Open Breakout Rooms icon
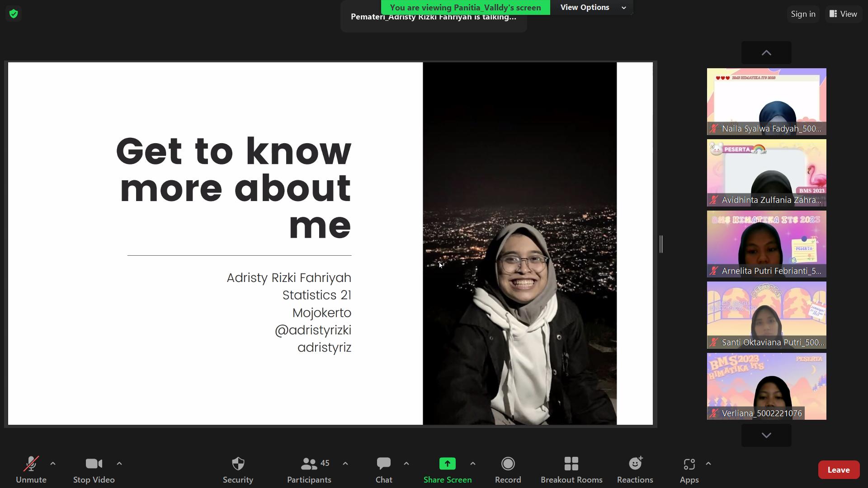The image size is (868, 488). click(571, 464)
